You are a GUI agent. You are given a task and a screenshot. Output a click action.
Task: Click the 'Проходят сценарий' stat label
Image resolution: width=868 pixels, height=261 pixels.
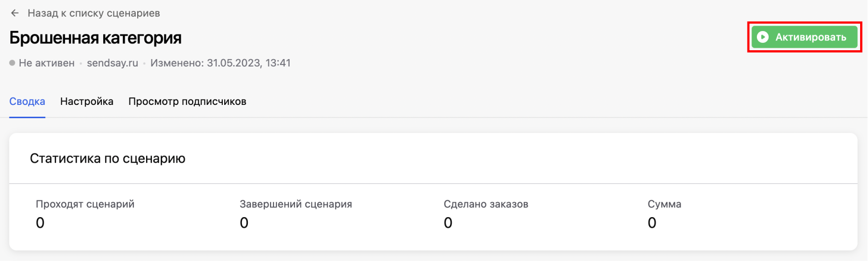point(85,204)
